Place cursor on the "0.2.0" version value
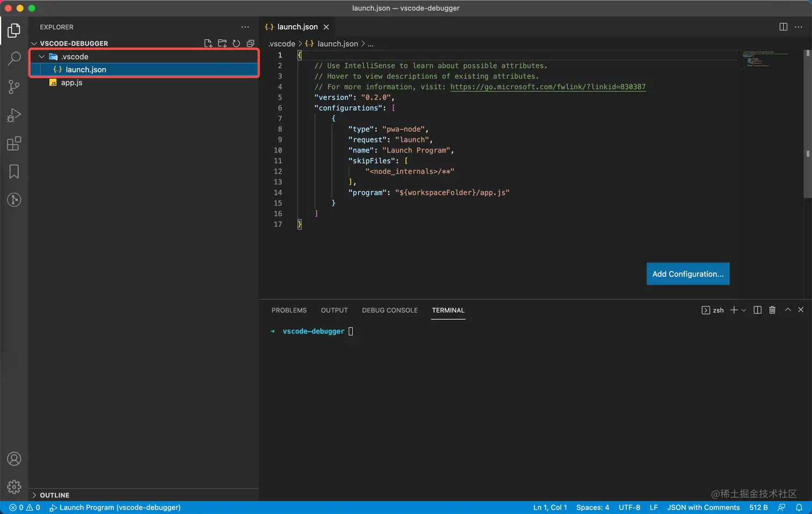812x514 pixels. coord(376,98)
